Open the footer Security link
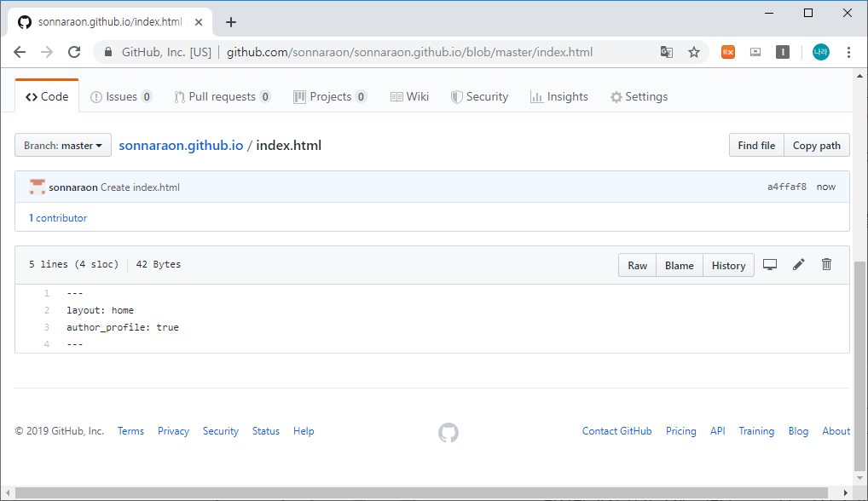Viewport: 868px width, 501px height. pyautogui.click(x=220, y=431)
